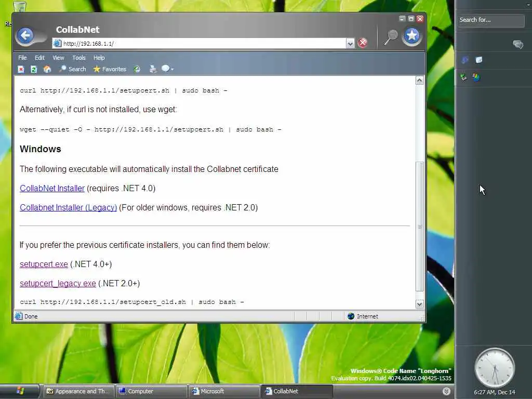Click the Stop page icon in toolbar
532x399 pixels.
21,69
